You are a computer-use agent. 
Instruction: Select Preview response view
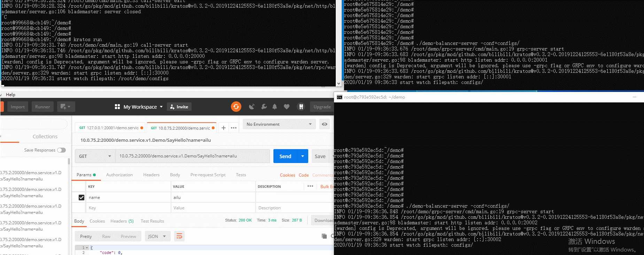(128, 236)
